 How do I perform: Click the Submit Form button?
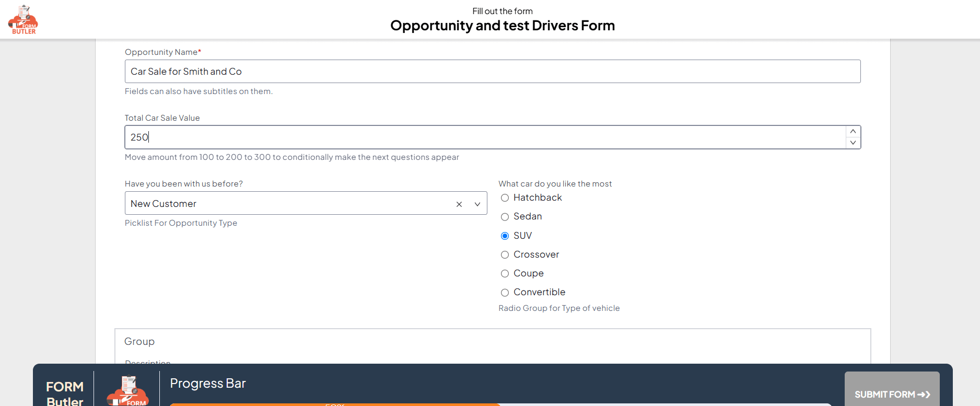(892, 389)
